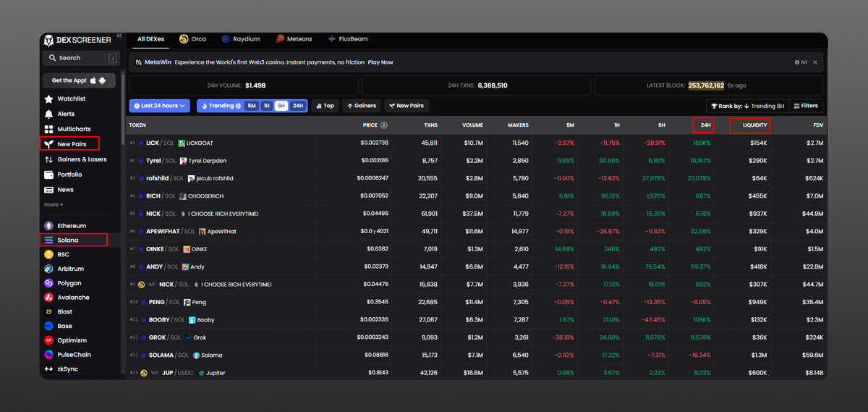Select the Optimism chain icon
Image resolution: width=868 pixels, height=412 pixels.
point(49,340)
